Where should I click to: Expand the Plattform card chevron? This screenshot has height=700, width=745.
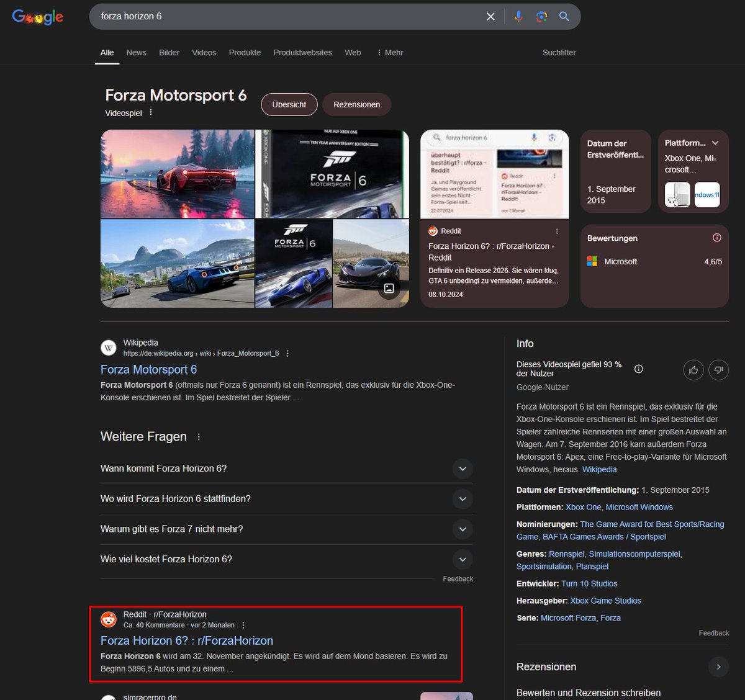[x=715, y=143]
